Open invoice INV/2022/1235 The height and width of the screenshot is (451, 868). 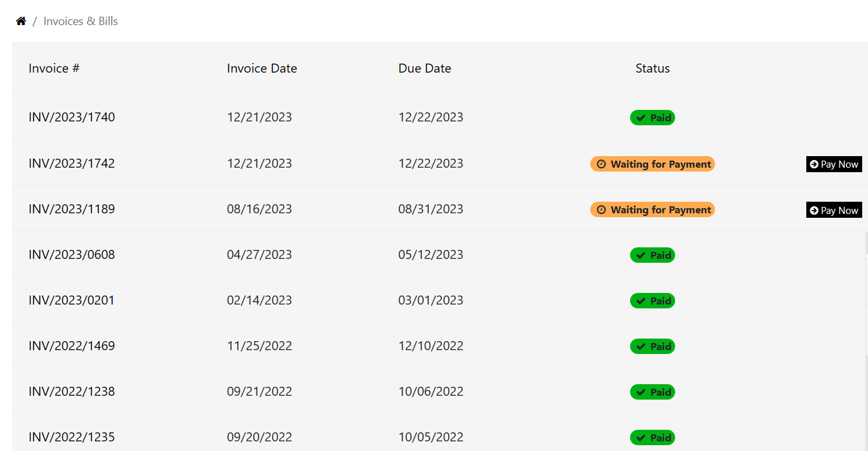pos(72,437)
